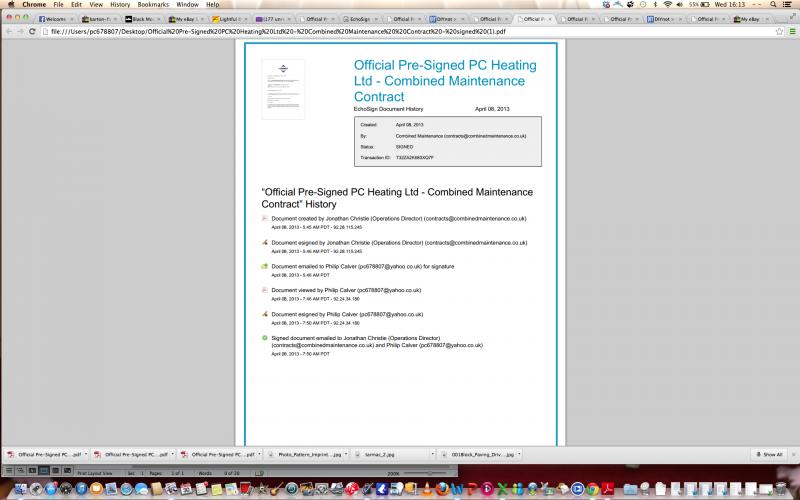Click the browser back arrow
This screenshot has height=500, width=800.
point(8,31)
